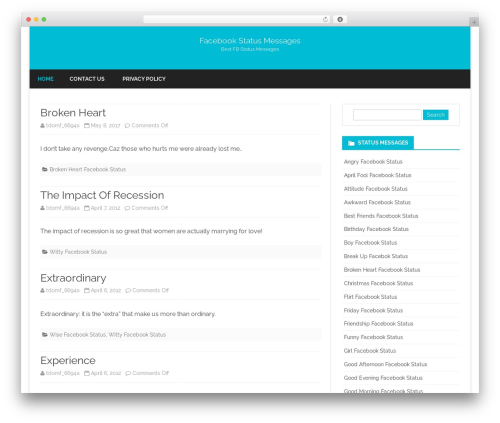Screen dimensions: 500x423
Task: Open the Broken Heart post title
Action: click(x=73, y=113)
